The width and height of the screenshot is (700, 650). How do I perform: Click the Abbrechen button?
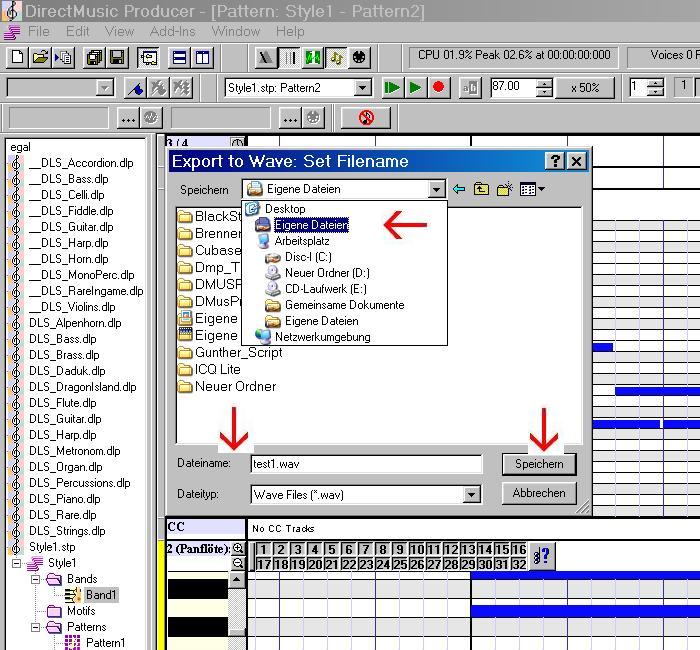click(539, 493)
